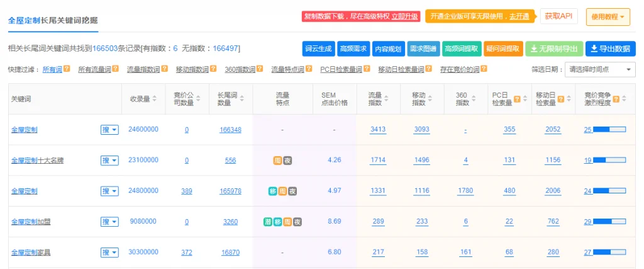Click the competition bar for 全屋定制加盟

[609, 222]
